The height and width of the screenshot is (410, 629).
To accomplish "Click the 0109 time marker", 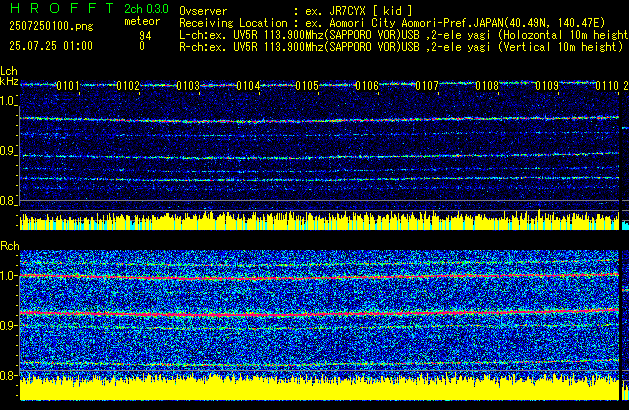I will [547, 86].
